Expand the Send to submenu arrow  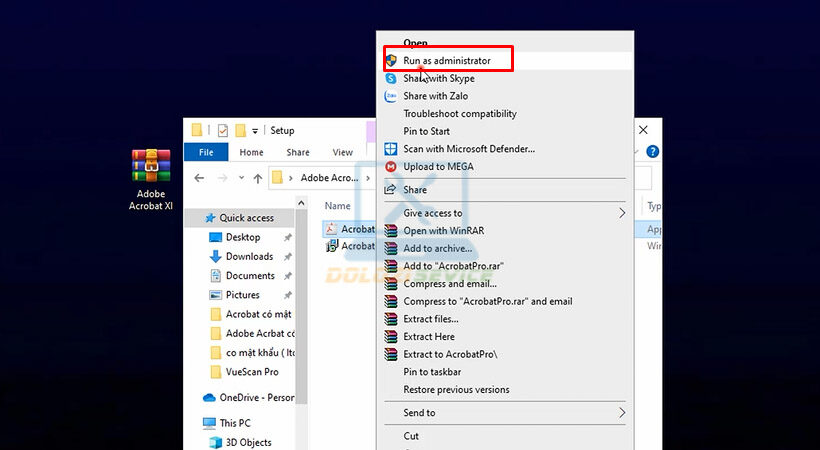(x=622, y=413)
